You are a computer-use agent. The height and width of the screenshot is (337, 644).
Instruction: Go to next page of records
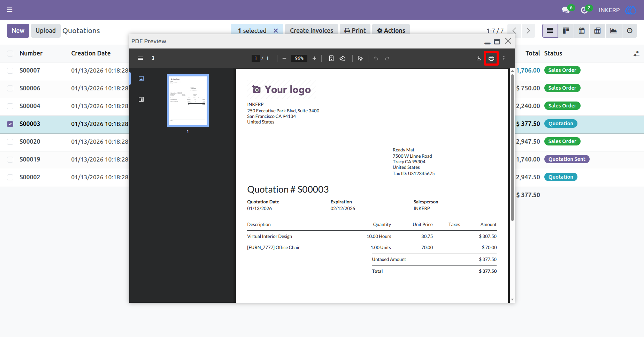click(528, 31)
